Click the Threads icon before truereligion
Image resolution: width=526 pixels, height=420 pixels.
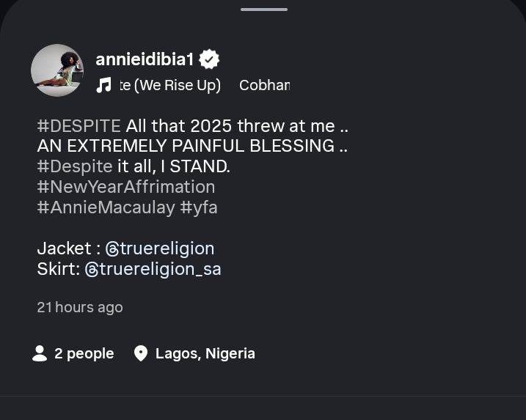pos(112,248)
